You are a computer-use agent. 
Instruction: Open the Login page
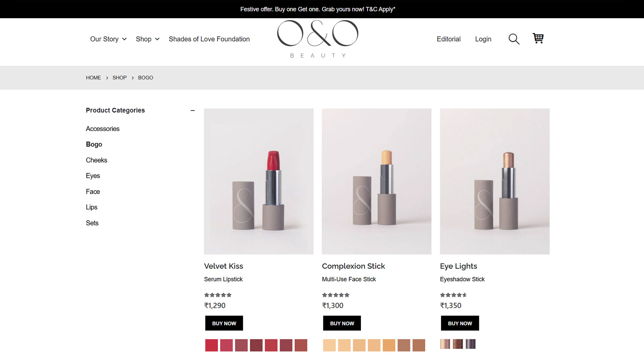tap(483, 39)
